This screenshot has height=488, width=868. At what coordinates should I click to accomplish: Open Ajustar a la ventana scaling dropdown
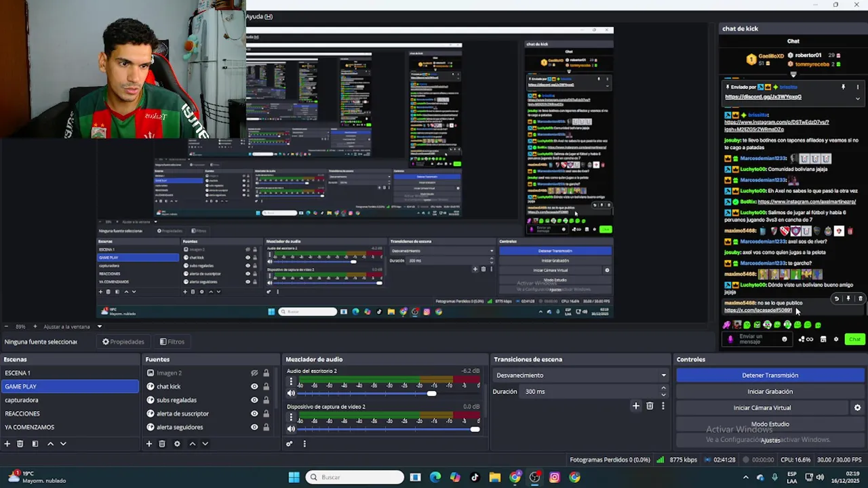pos(99,327)
